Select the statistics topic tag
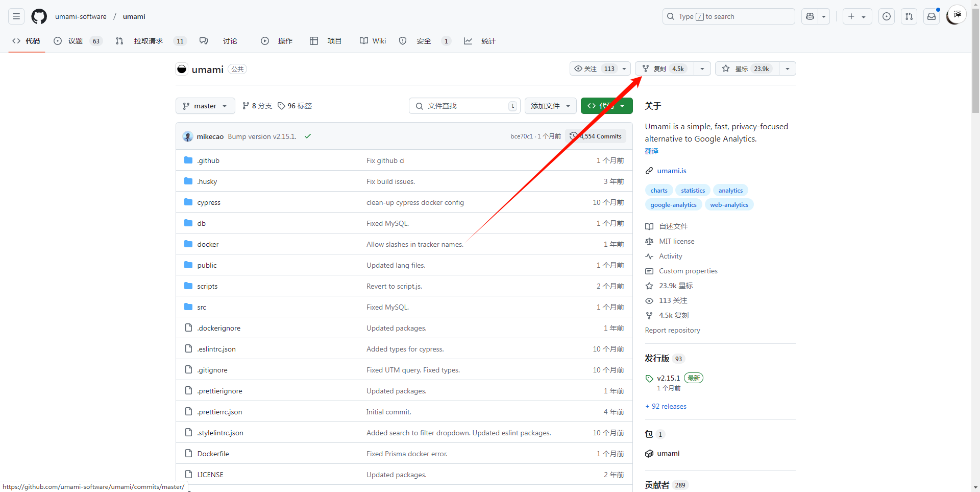Viewport: 980px width, 492px height. click(693, 191)
